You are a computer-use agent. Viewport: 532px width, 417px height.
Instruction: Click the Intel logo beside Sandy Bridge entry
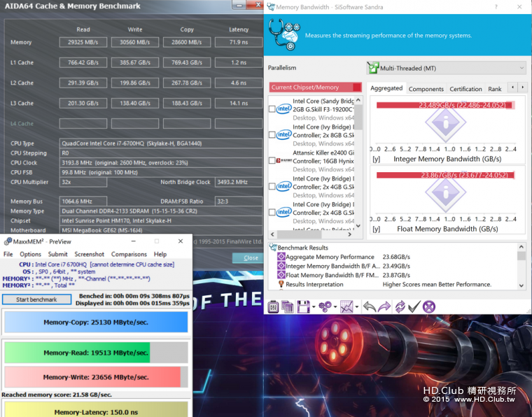pyautogui.click(x=283, y=109)
